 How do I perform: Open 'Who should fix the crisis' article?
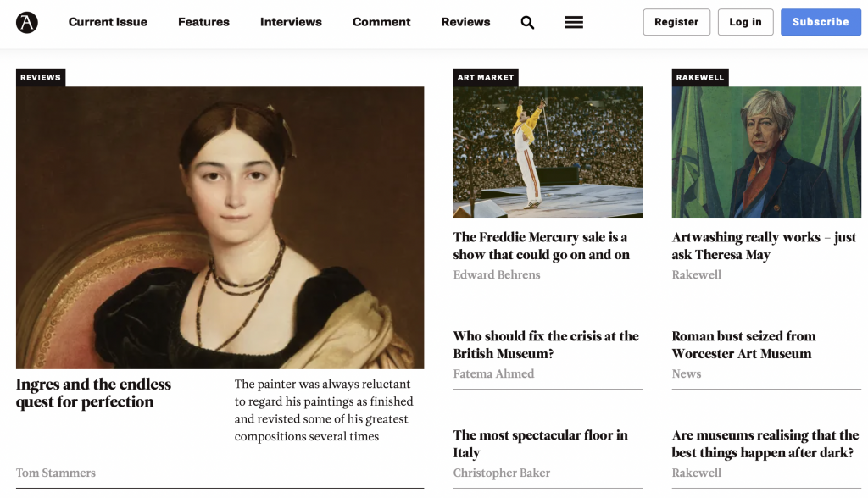click(x=546, y=345)
